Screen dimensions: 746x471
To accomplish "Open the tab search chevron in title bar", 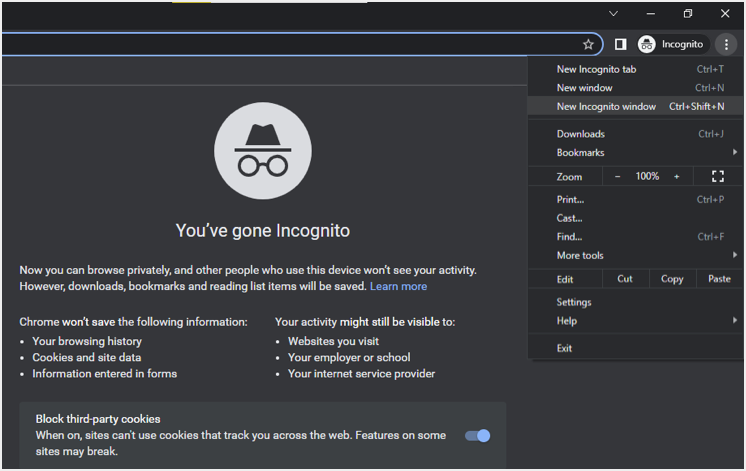I will [x=613, y=13].
